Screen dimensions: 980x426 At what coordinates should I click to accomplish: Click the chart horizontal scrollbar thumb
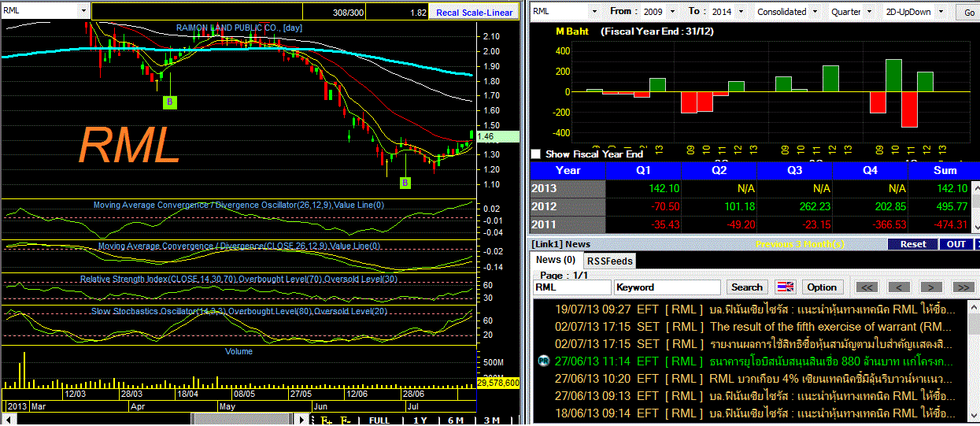[241, 420]
